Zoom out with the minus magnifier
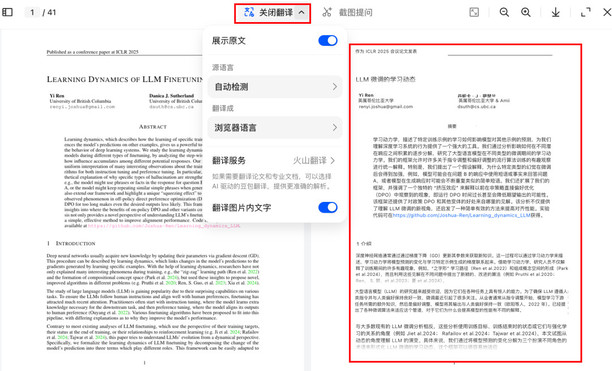Image resolution: width=612 pixels, height=371 pixels. coord(504,12)
